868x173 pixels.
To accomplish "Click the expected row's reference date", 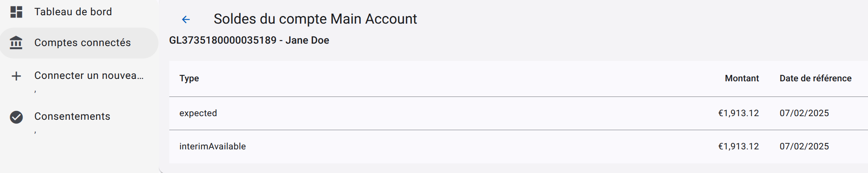I will pyautogui.click(x=804, y=113).
